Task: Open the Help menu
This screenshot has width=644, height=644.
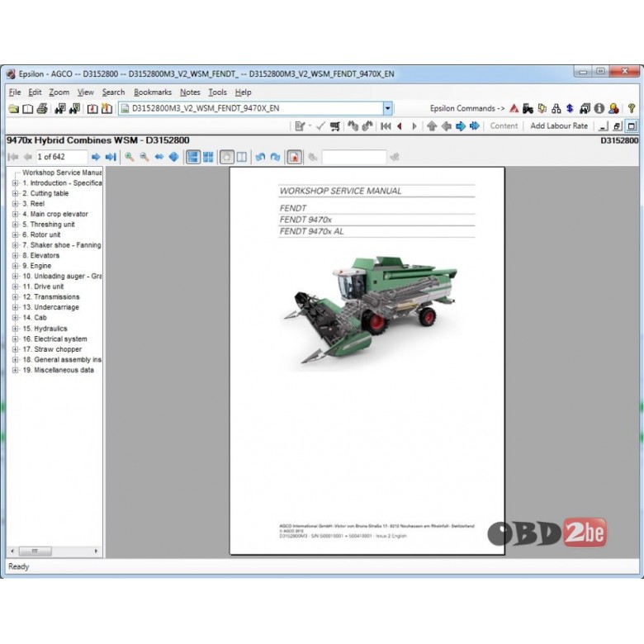Action: pyautogui.click(x=243, y=92)
